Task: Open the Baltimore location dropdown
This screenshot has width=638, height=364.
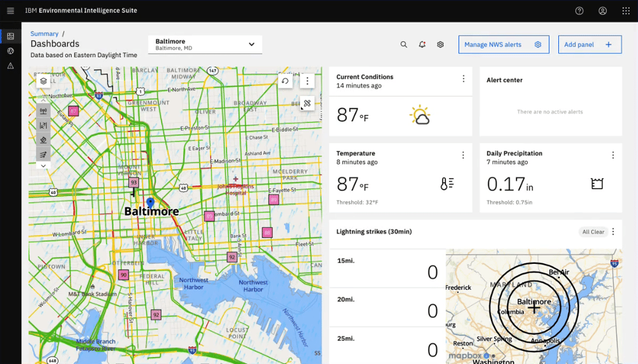Action: pyautogui.click(x=205, y=44)
